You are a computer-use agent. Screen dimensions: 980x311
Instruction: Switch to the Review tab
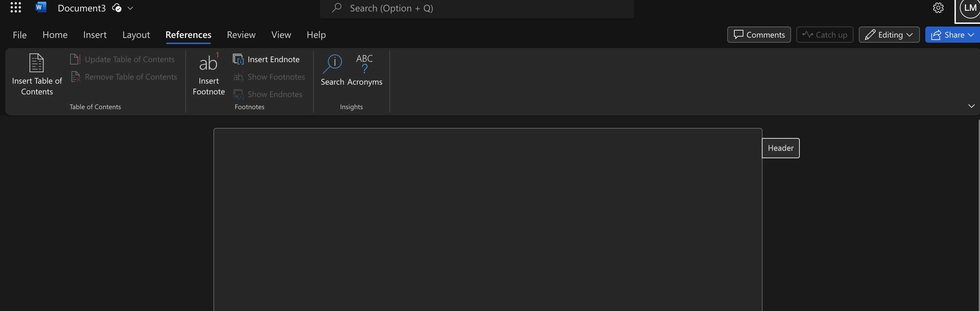click(x=241, y=35)
